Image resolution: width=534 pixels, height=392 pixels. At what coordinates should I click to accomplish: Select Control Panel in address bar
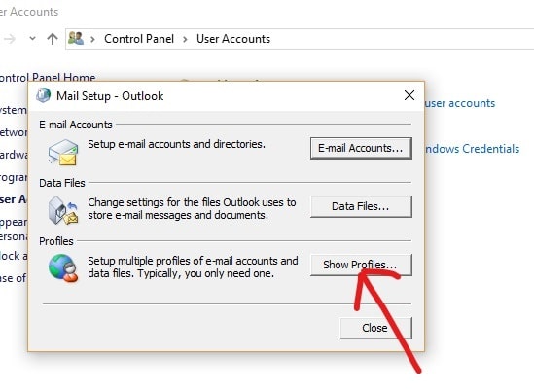coord(139,39)
